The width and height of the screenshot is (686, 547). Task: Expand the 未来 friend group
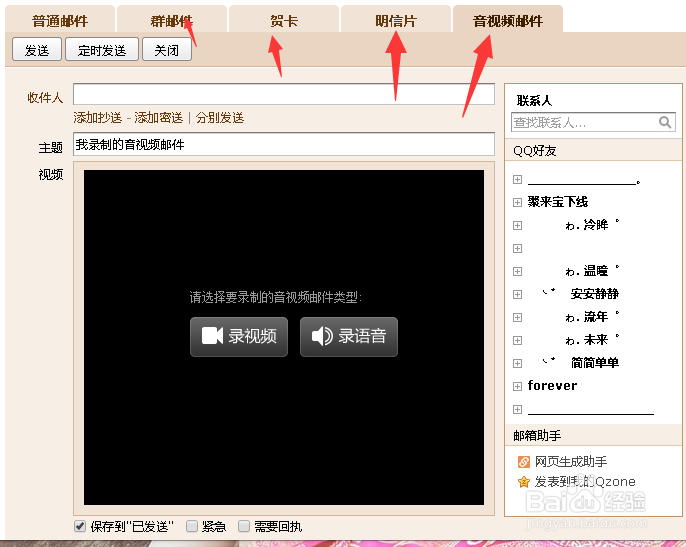tap(518, 340)
